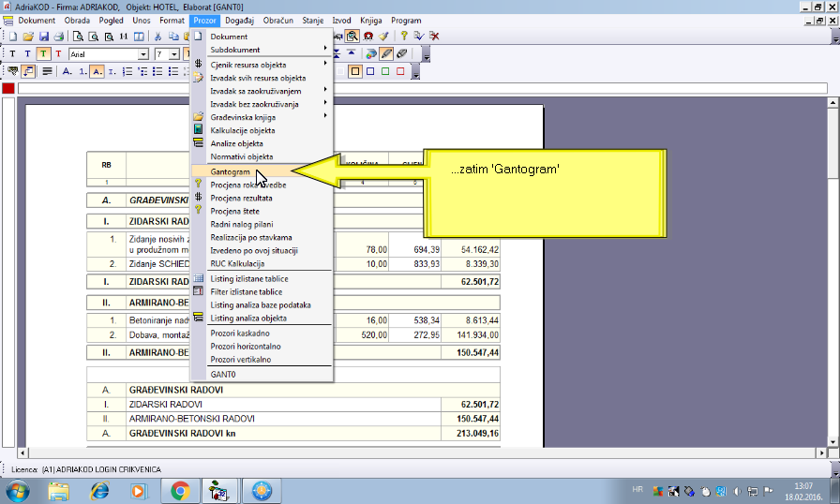Toggle the highlighted wrap arrow button
This screenshot has height=504, width=840.
click(x=28, y=71)
